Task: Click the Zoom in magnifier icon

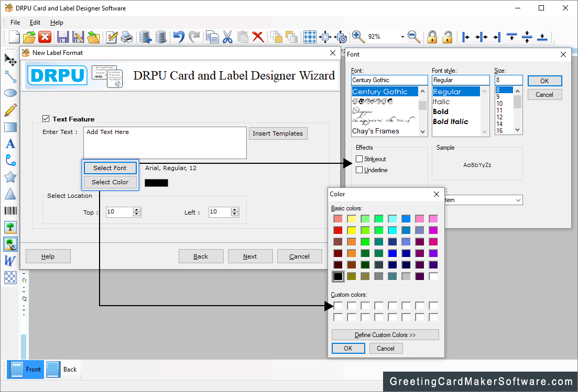Action: 358,37
